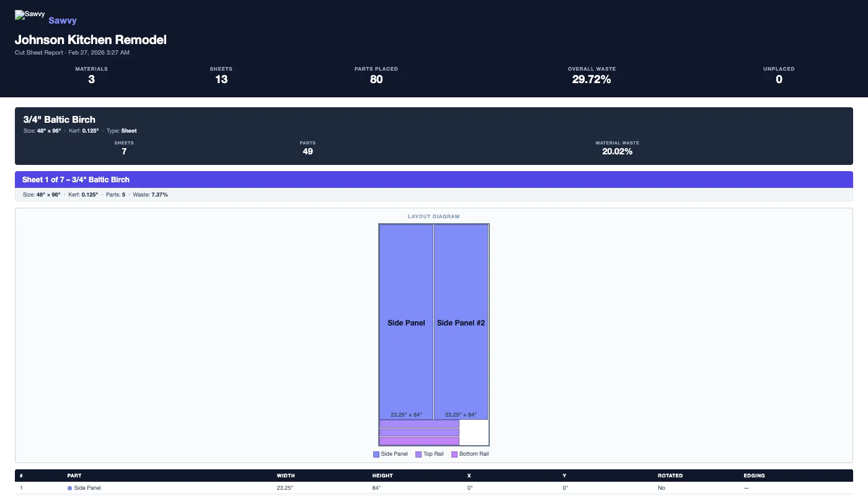
Task: Select Side Panel #2 in the layout diagram
Action: (461, 322)
